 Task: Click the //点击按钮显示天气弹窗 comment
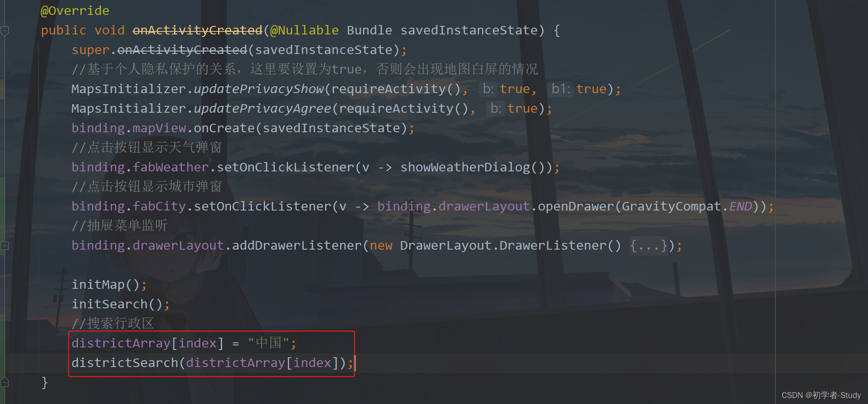[x=147, y=148]
